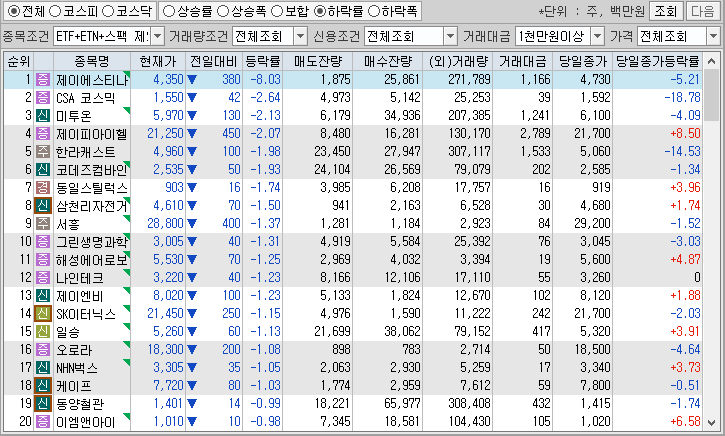Image resolution: width=725 pixels, height=436 pixels.
Task: Click the 2,789 거래대금 for 제이피아이헬
Action: click(x=535, y=134)
